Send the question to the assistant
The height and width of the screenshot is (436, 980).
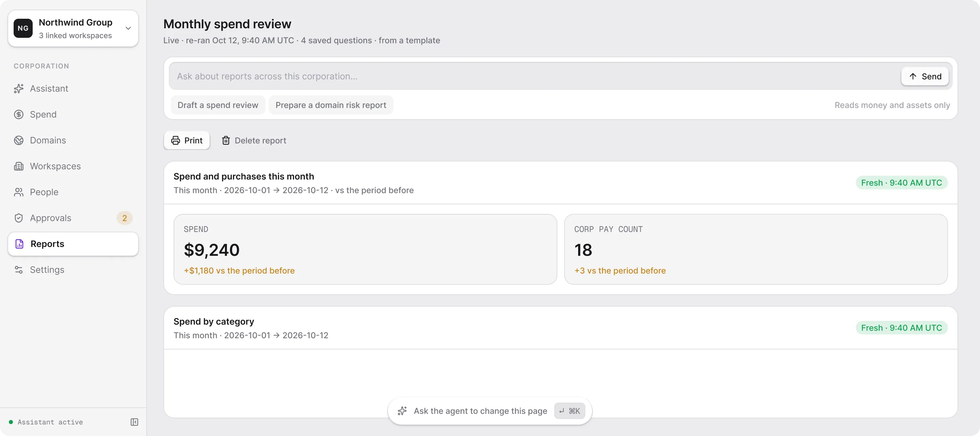925,77
